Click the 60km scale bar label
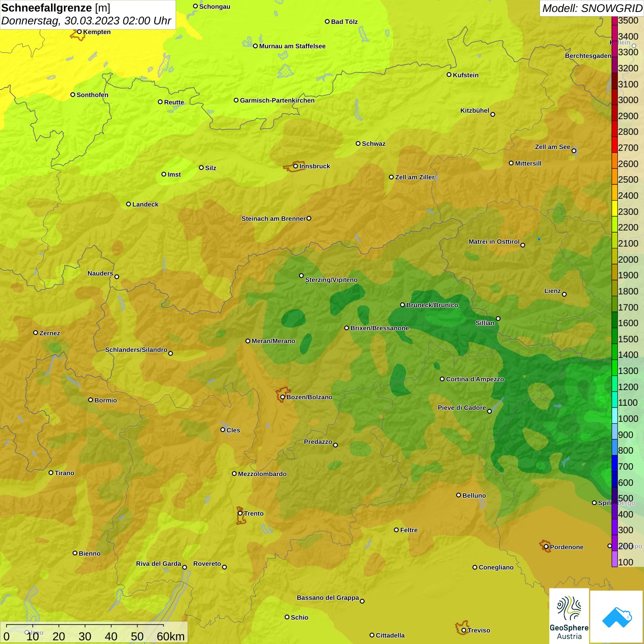The width and height of the screenshot is (644, 644). tap(171, 636)
